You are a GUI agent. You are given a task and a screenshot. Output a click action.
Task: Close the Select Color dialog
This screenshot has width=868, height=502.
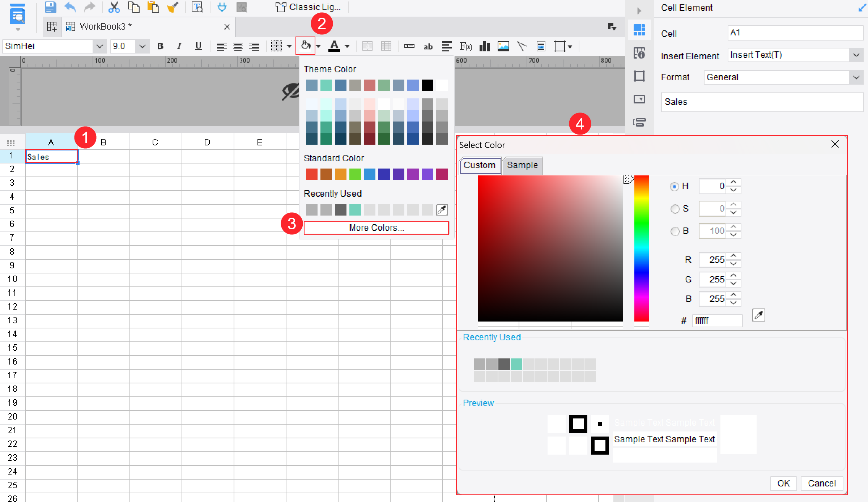coord(835,144)
